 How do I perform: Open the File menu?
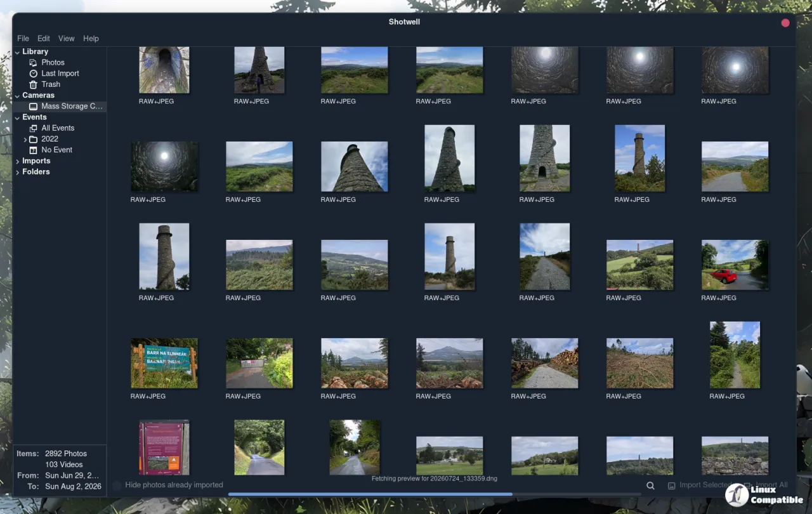click(23, 39)
